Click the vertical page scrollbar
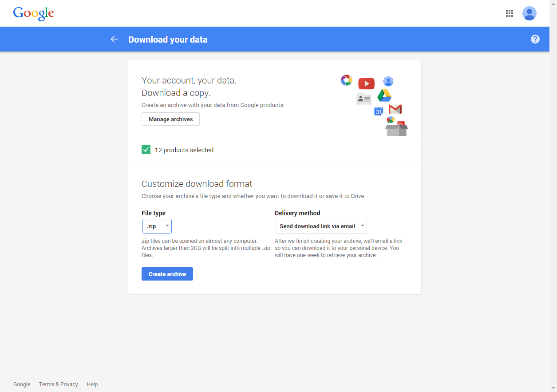 point(553,196)
